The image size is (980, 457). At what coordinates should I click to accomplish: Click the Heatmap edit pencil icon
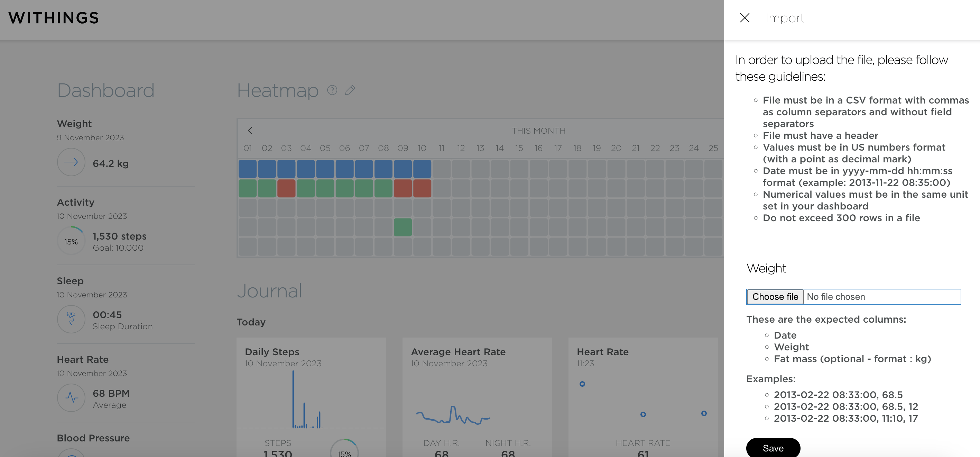point(350,90)
